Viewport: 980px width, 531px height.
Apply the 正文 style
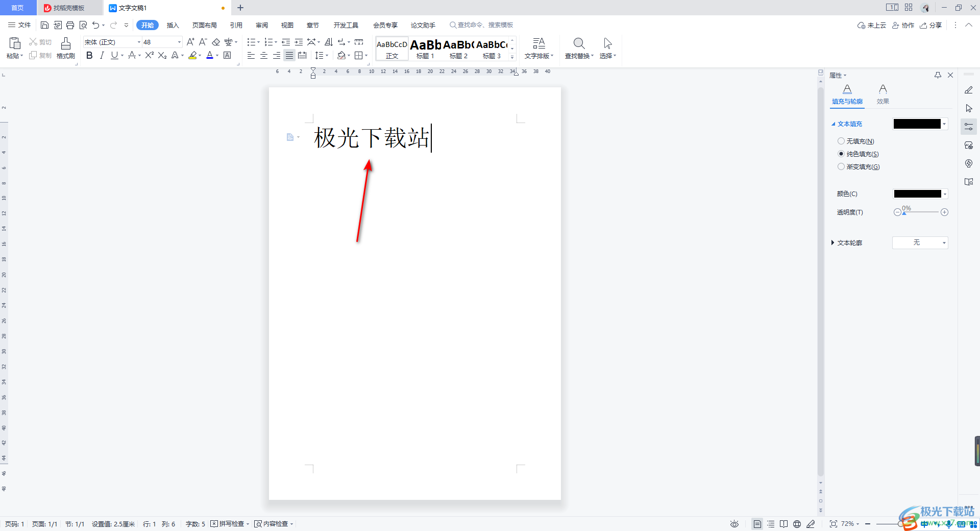point(392,49)
